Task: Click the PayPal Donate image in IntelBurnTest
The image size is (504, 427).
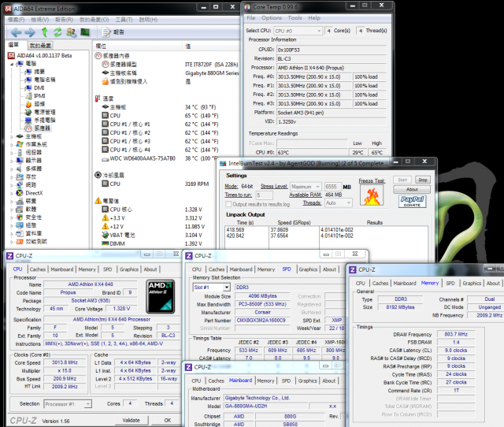Action: (412, 201)
